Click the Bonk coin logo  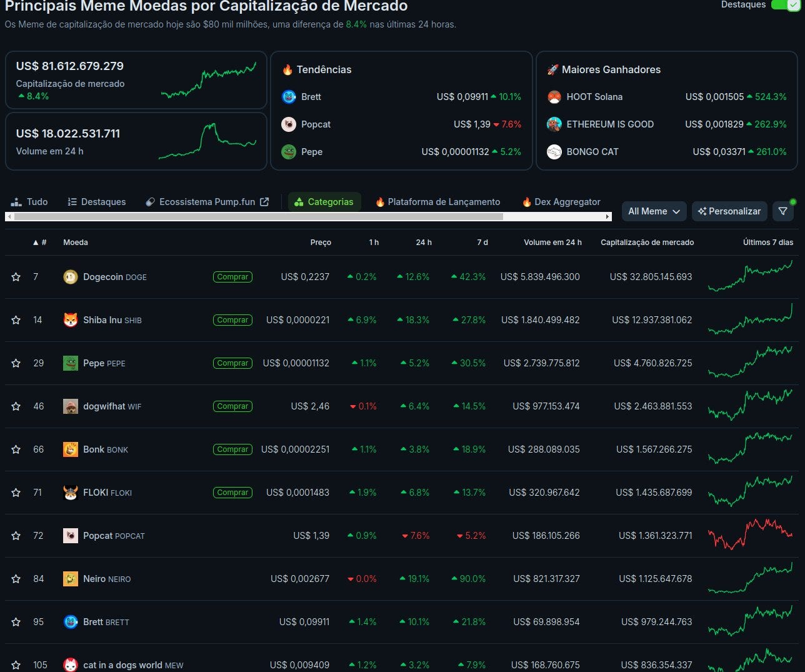(x=71, y=449)
